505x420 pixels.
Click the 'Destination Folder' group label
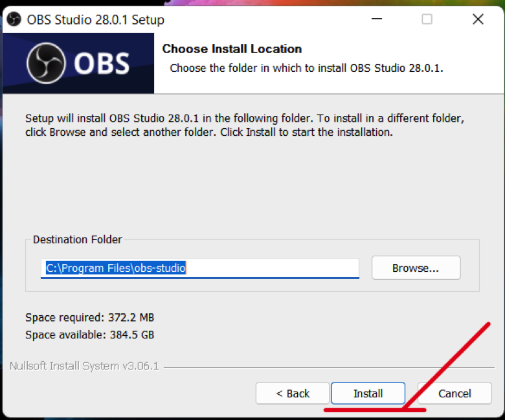[x=77, y=239]
